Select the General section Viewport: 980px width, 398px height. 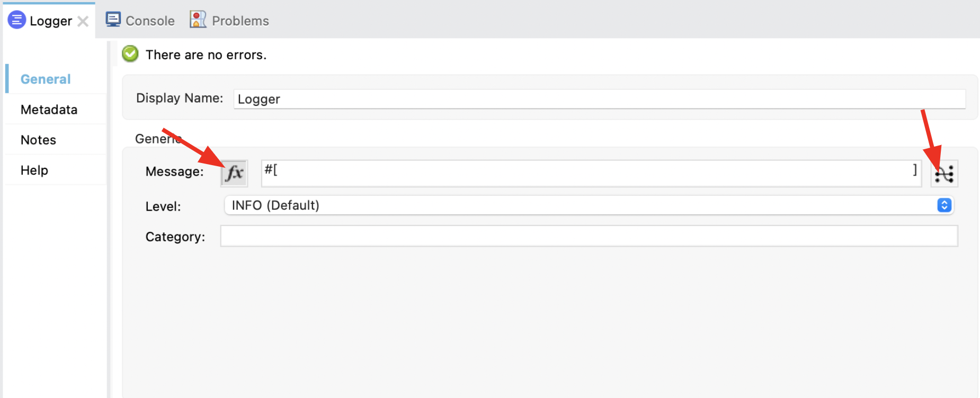[46, 79]
